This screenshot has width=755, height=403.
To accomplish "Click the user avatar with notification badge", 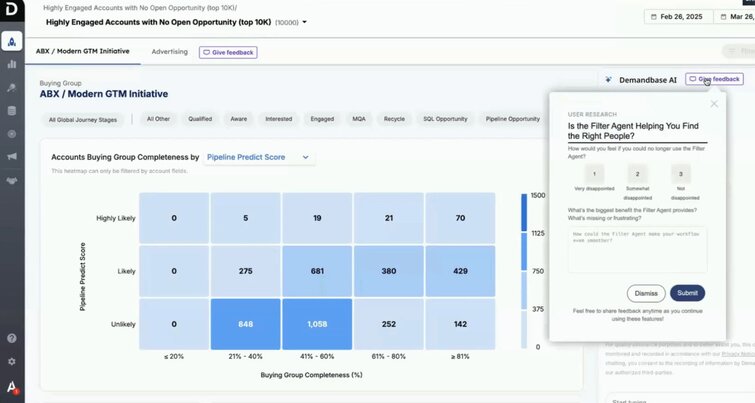I will pyautogui.click(x=12, y=388).
